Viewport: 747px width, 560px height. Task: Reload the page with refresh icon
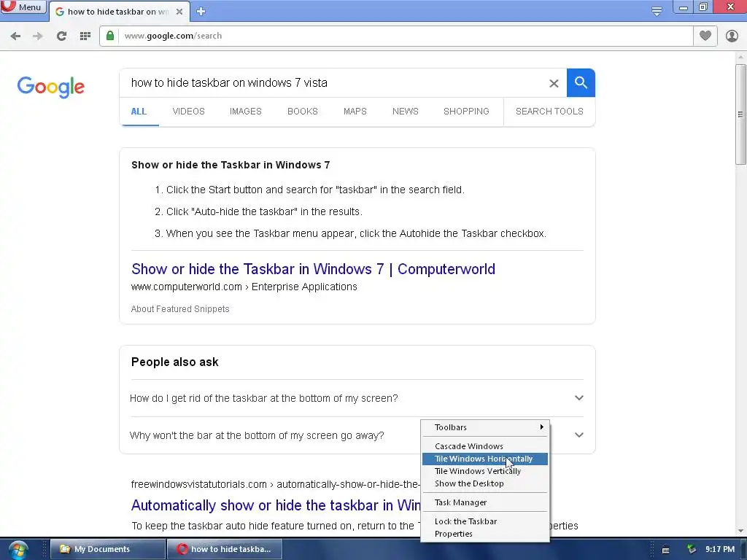pyautogui.click(x=61, y=36)
